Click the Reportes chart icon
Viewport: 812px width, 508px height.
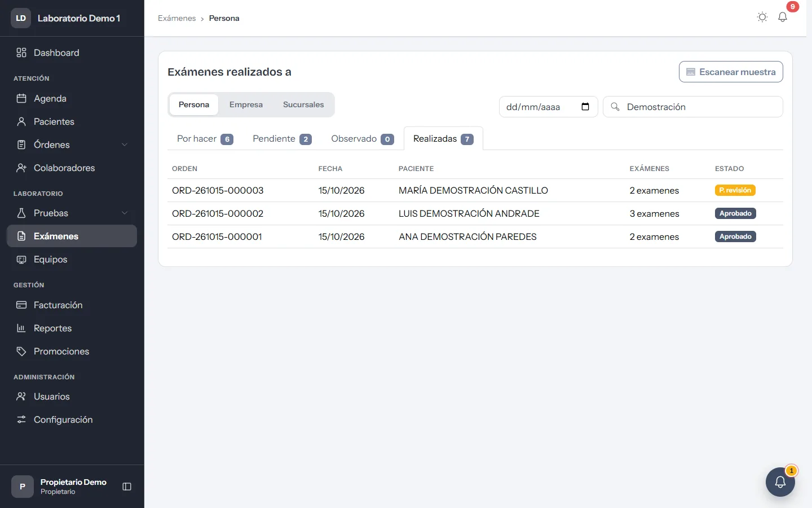[x=21, y=328]
